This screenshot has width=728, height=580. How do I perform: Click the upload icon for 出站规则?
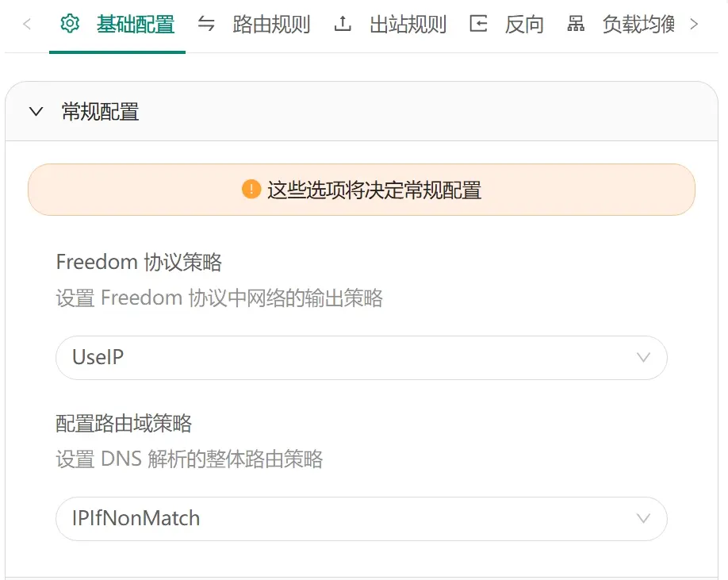click(343, 24)
